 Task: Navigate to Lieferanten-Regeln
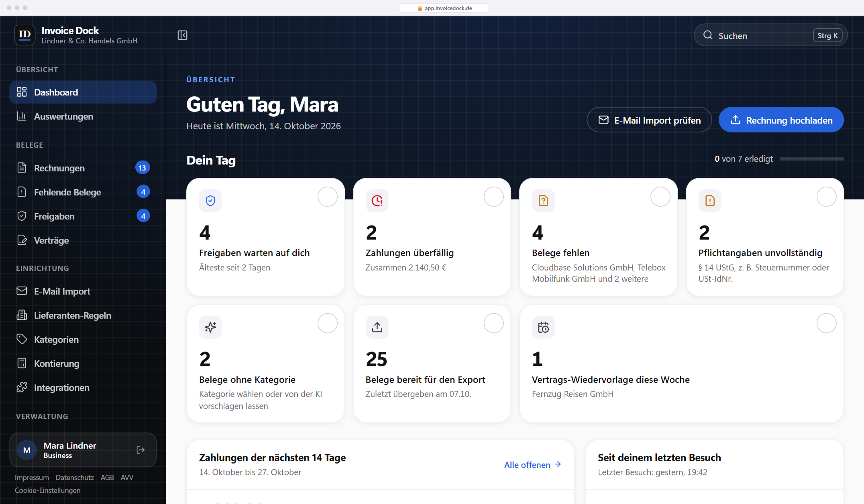83,315
